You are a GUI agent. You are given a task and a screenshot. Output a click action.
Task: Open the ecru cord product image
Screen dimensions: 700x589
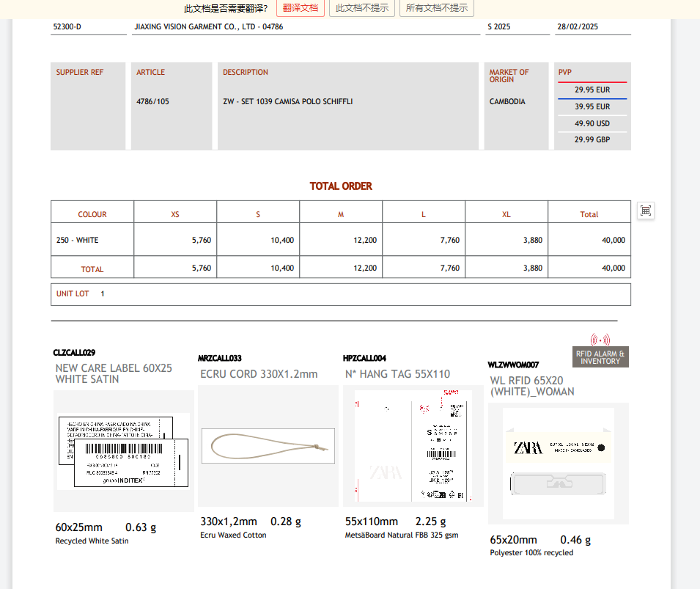click(x=268, y=446)
